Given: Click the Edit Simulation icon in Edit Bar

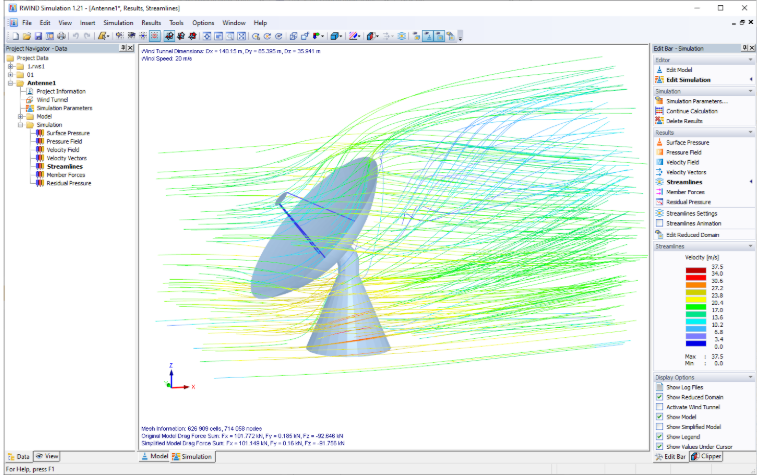Looking at the screenshot, I should (659, 79).
